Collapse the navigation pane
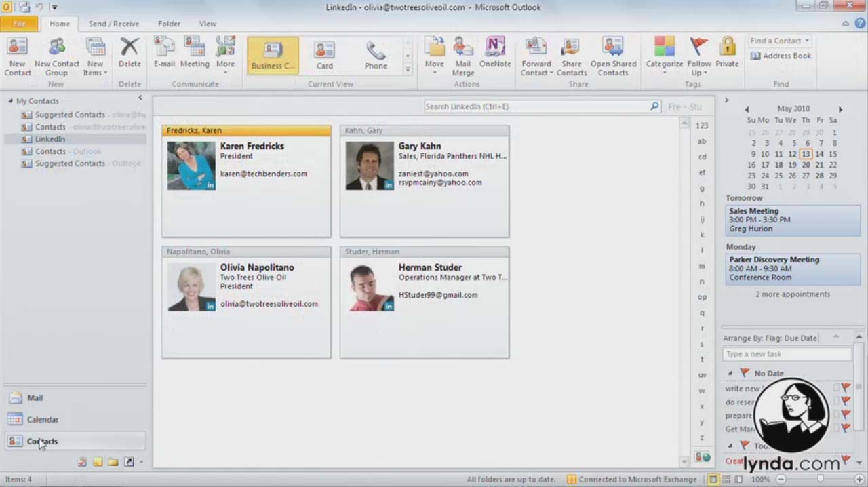The width and height of the screenshot is (868, 487). click(x=140, y=98)
